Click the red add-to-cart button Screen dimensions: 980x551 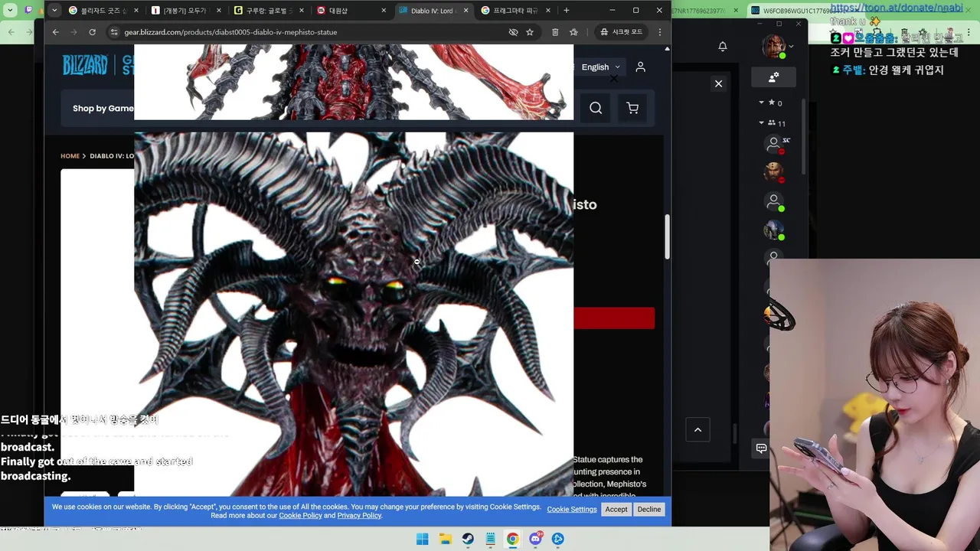(x=614, y=318)
